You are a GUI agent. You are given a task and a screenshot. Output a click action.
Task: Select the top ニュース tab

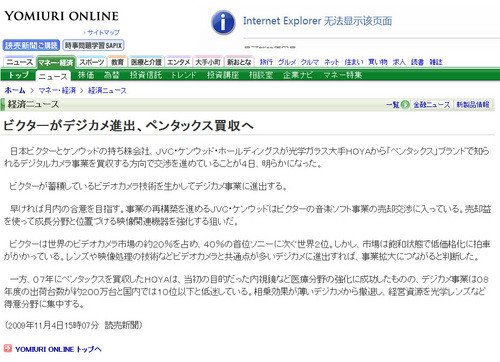point(19,62)
